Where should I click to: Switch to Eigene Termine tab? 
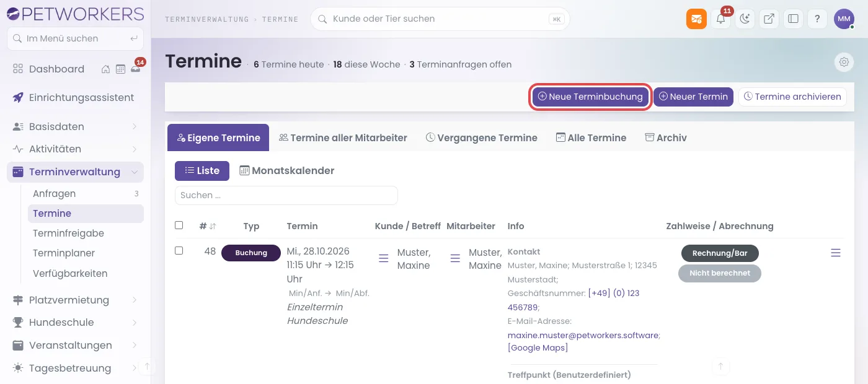tap(218, 137)
